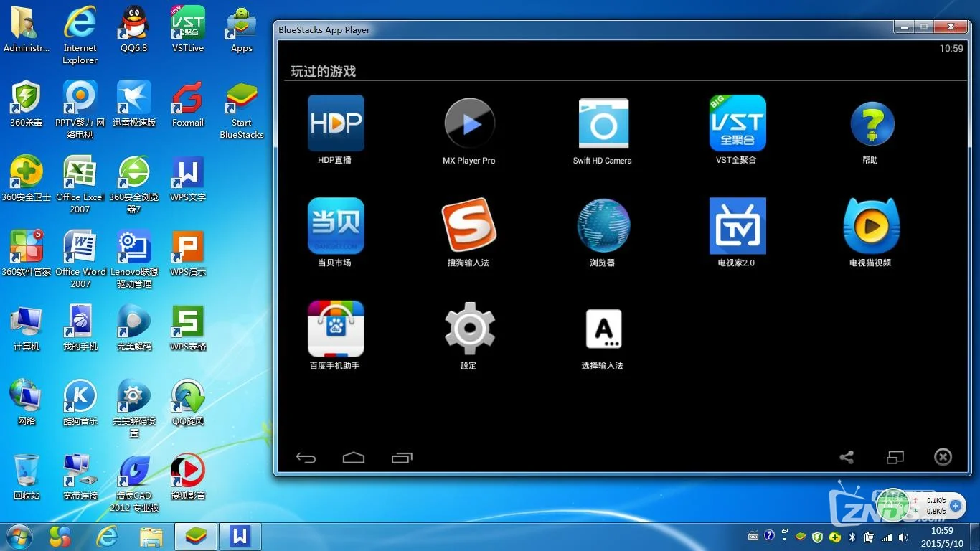This screenshot has height=551, width=980.
Task: Select the 搜狐影音 desktop icon
Action: tap(188, 476)
